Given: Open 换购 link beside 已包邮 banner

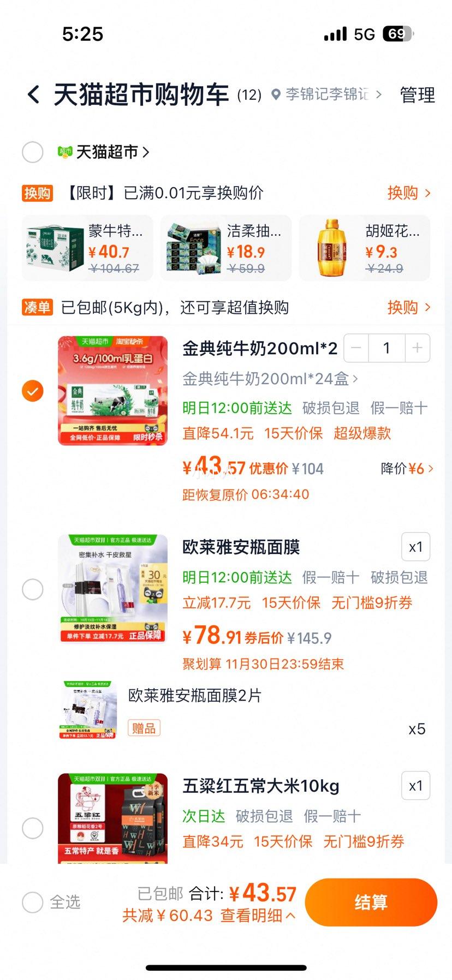Looking at the screenshot, I should (409, 308).
